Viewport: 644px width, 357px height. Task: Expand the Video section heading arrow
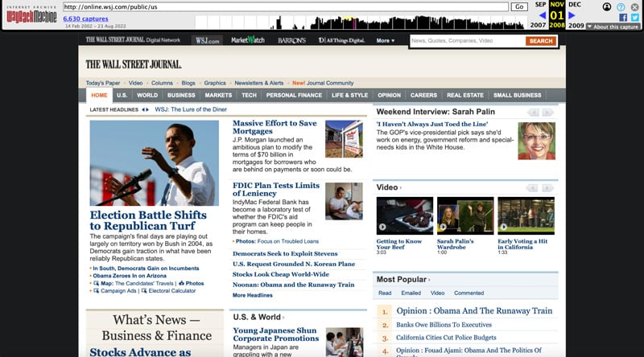[400, 188]
